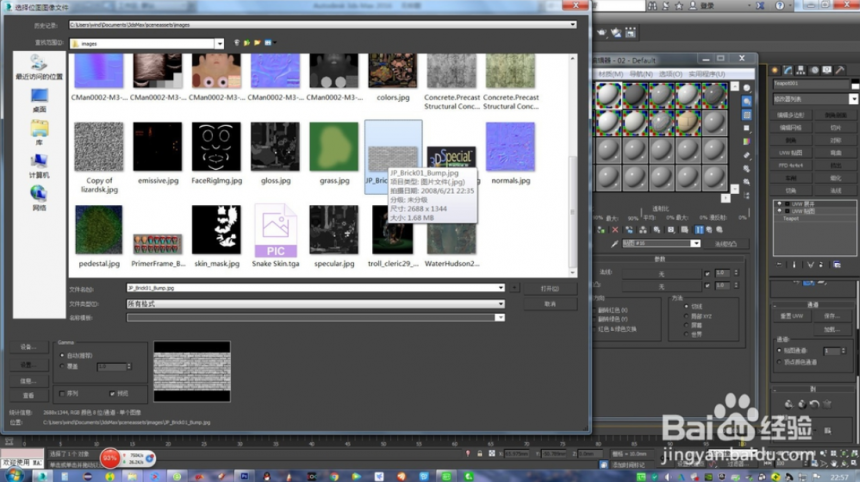Click the pick material eyedropper icon
Image resolution: width=860 pixels, height=482 pixels.
[614, 244]
